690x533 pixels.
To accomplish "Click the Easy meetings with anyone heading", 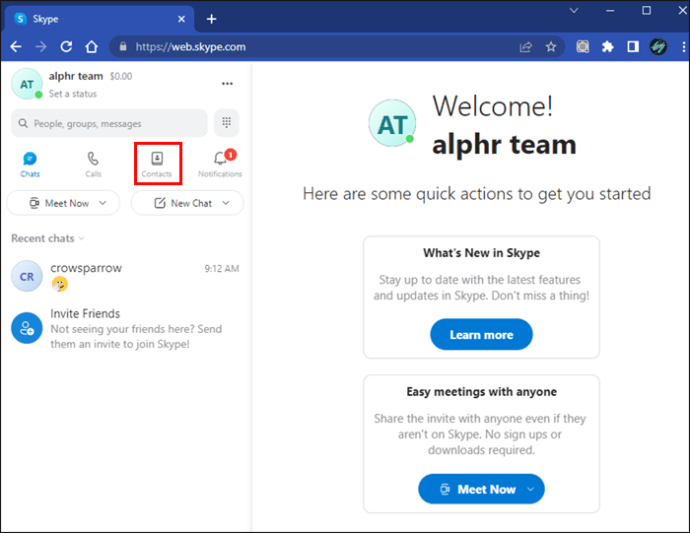I will [481, 392].
